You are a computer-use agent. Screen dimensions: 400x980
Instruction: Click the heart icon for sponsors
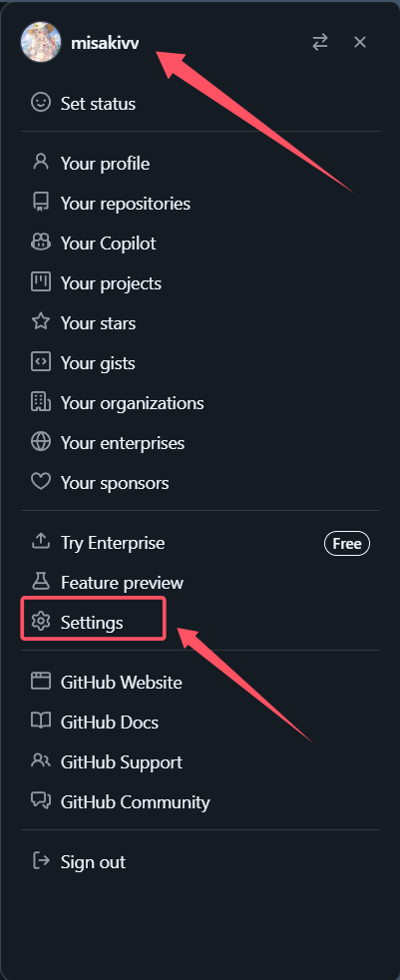41,482
